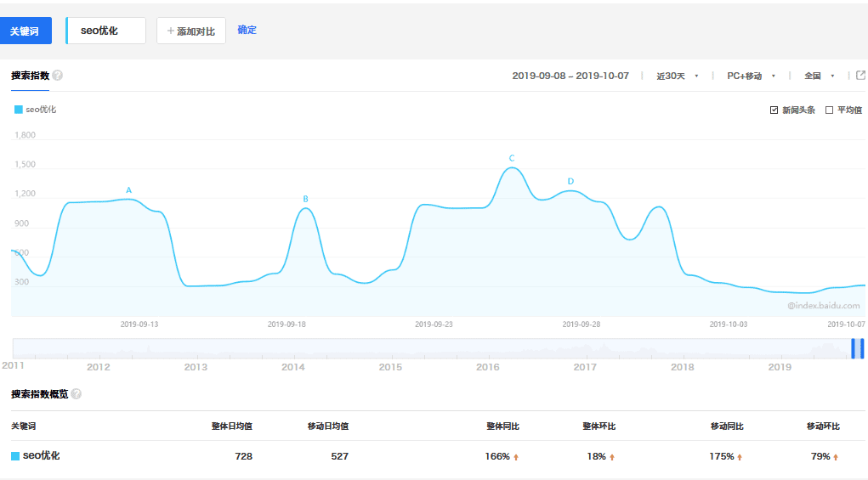Click the blue seo优化 legend square

coord(19,110)
